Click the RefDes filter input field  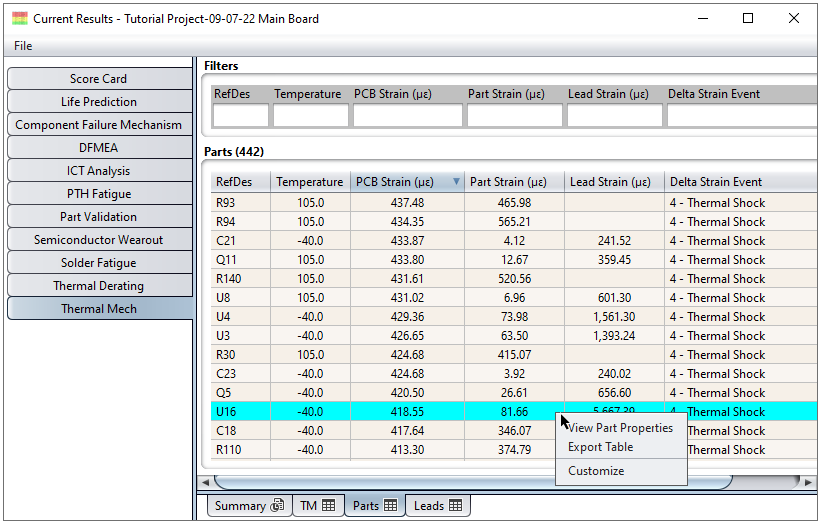click(x=240, y=116)
